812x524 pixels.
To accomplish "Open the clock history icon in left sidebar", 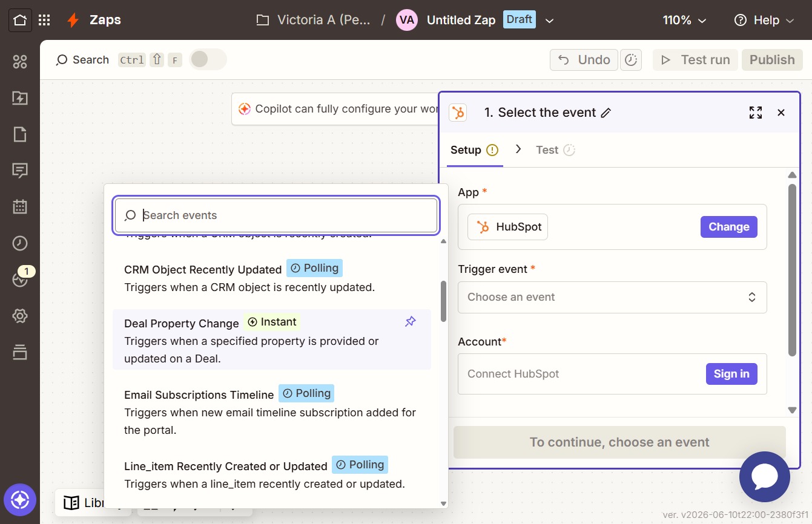I will click(20, 243).
